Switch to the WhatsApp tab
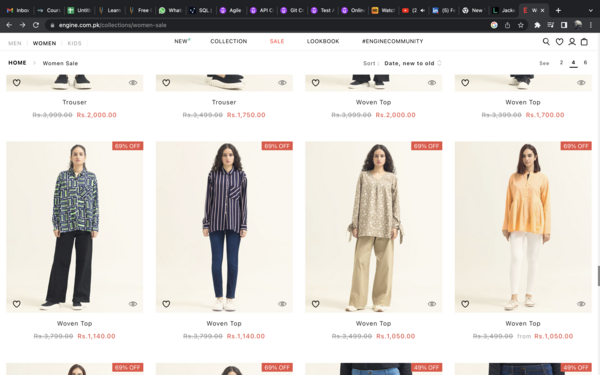Viewport: 600px width, 375px height. (170, 10)
